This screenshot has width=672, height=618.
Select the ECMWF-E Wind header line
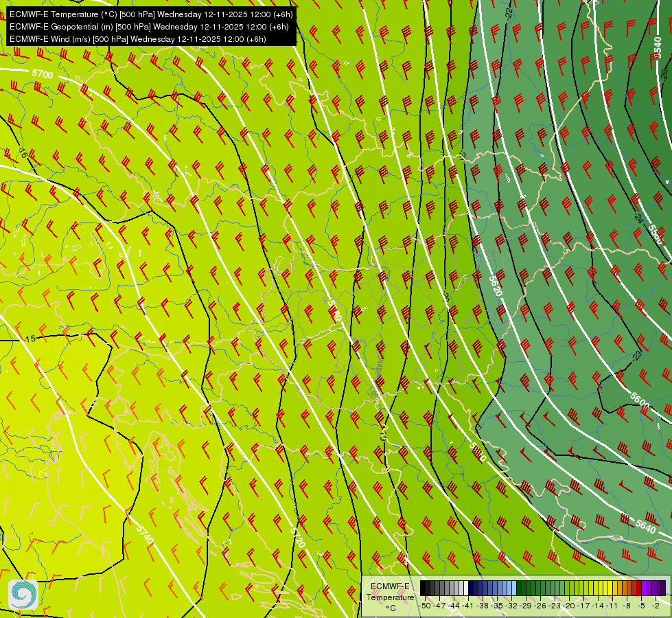click(137, 39)
